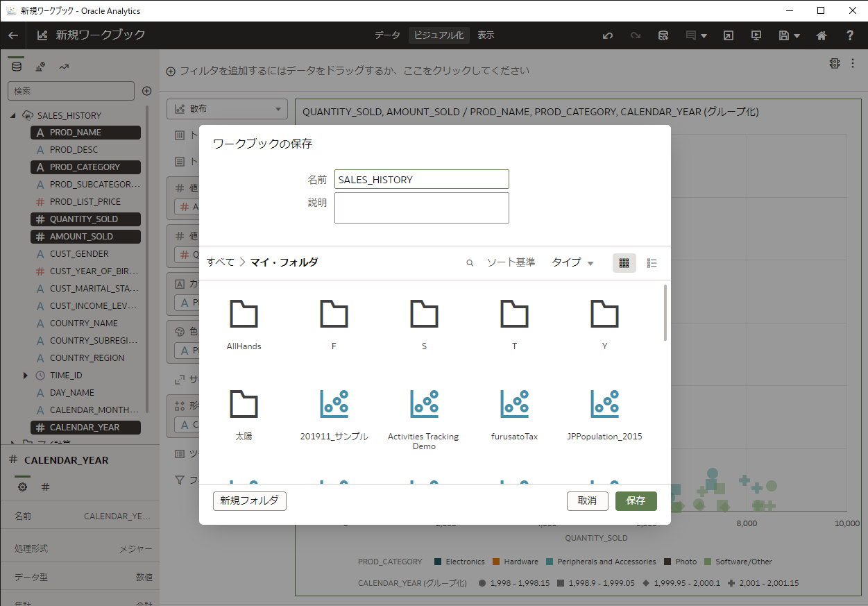The image size is (868, 606).
Task: Click the home icon in header
Action: coord(822,35)
